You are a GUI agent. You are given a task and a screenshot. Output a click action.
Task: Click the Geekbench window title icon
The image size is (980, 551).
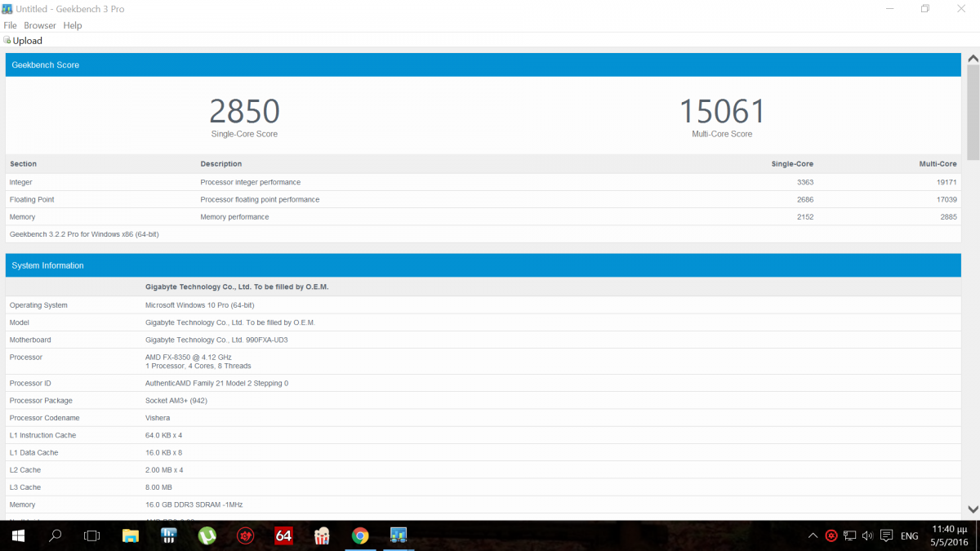coord(7,9)
